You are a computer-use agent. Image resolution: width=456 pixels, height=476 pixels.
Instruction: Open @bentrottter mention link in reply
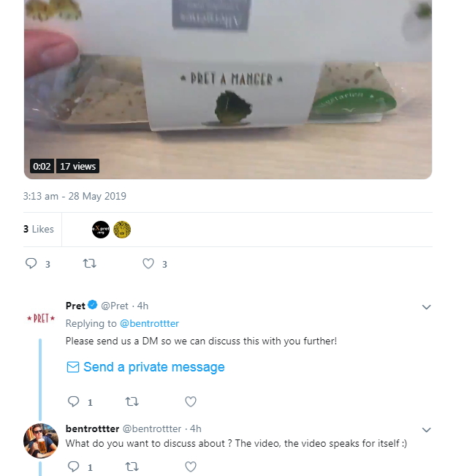pos(149,323)
